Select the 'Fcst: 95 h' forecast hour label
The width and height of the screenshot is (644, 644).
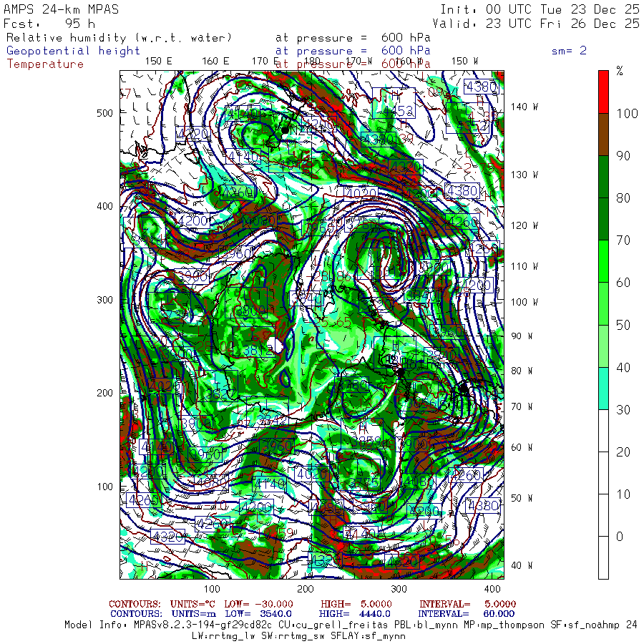pyautogui.click(x=50, y=24)
